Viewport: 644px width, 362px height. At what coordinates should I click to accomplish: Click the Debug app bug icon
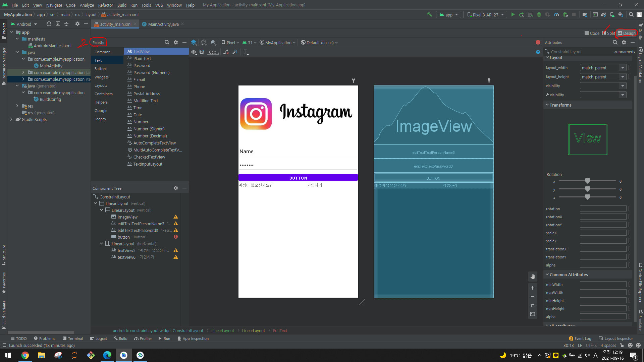point(539,15)
